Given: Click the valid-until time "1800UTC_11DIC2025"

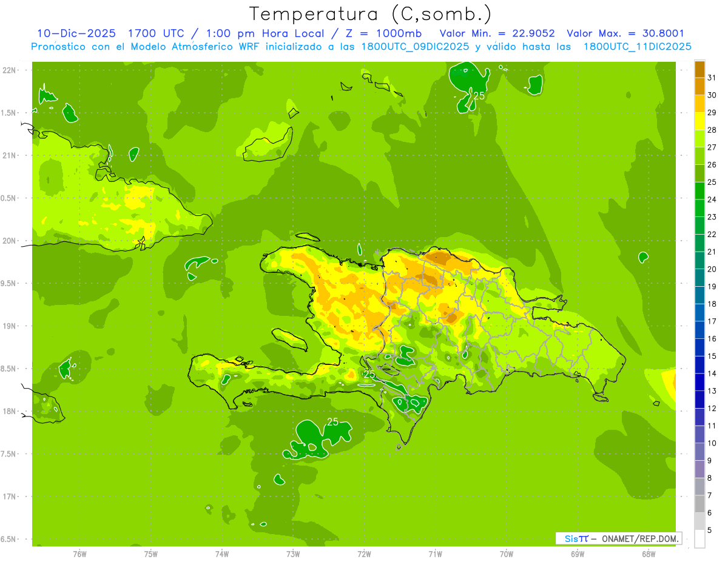Looking at the screenshot, I should pos(637,47).
